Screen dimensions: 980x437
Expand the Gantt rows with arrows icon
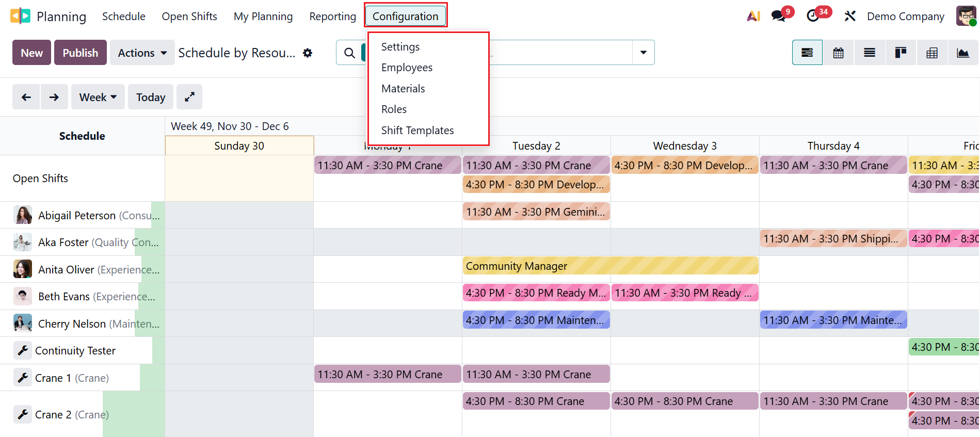[189, 97]
